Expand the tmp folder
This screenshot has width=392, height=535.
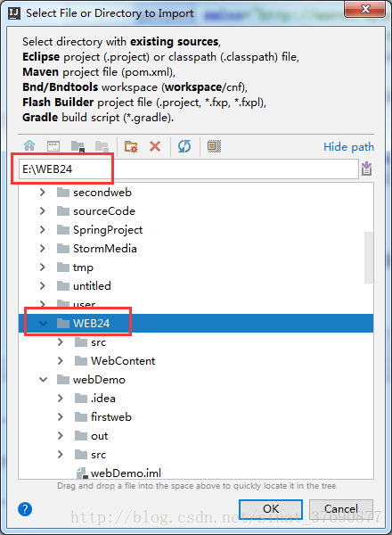(x=43, y=267)
